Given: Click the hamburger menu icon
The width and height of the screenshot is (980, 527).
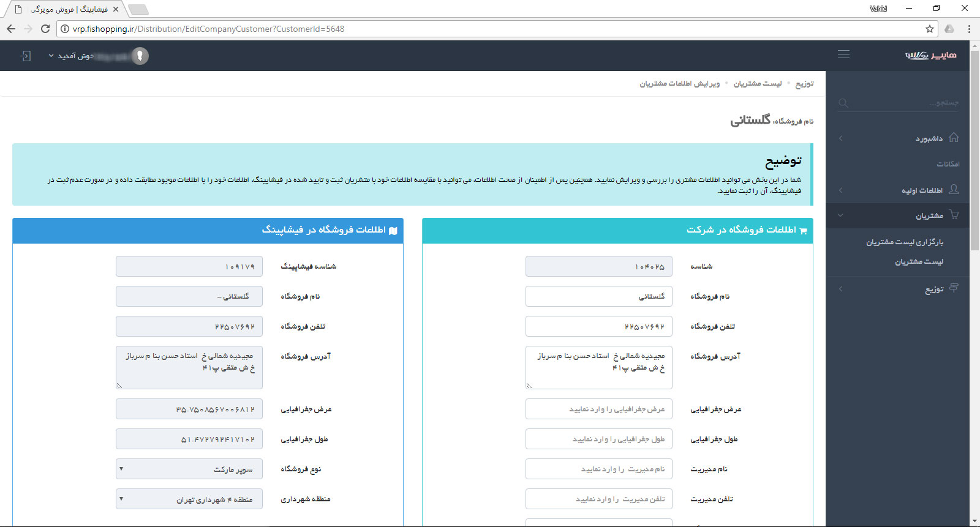Looking at the screenshot, I should click(x=843, y=54).
